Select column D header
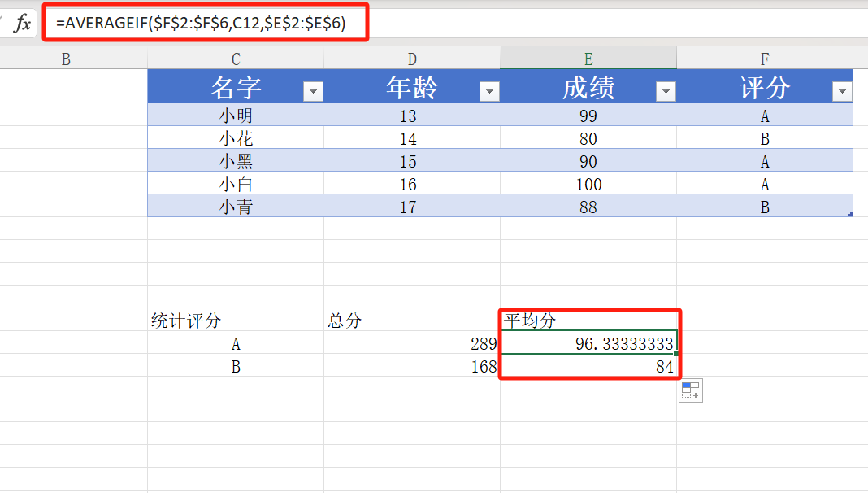Screen dimensions: 868x493 click(x=412, y=59)
